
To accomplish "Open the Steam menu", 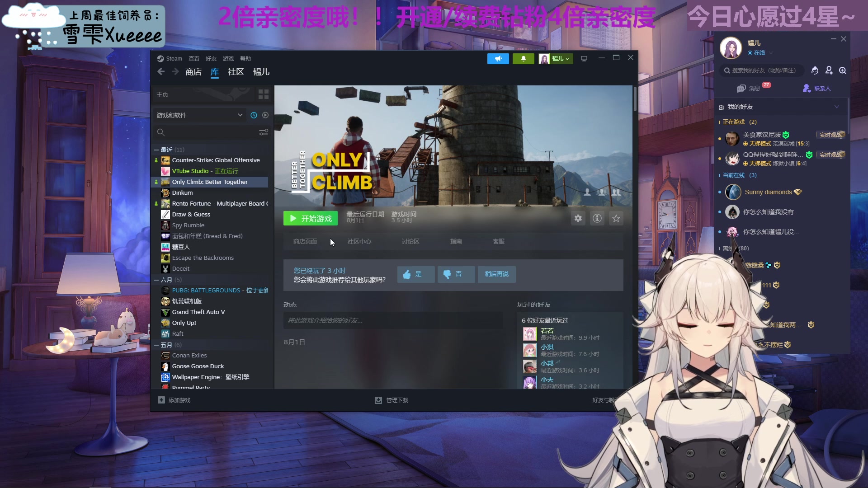I will tap(170, 59).
